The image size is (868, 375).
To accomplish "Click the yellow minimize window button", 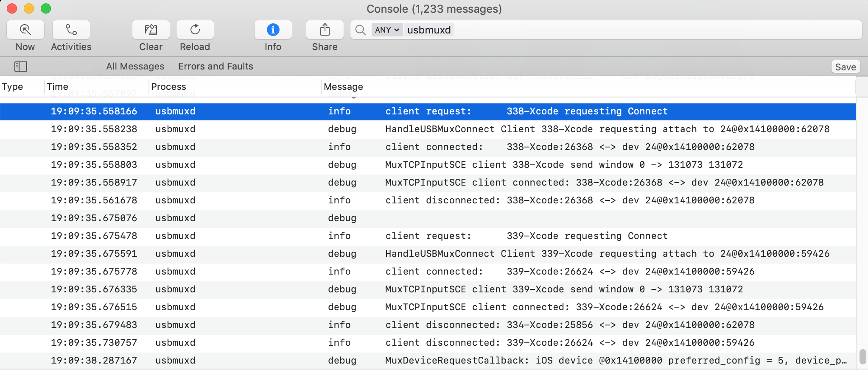I will [x=29, y=8].
